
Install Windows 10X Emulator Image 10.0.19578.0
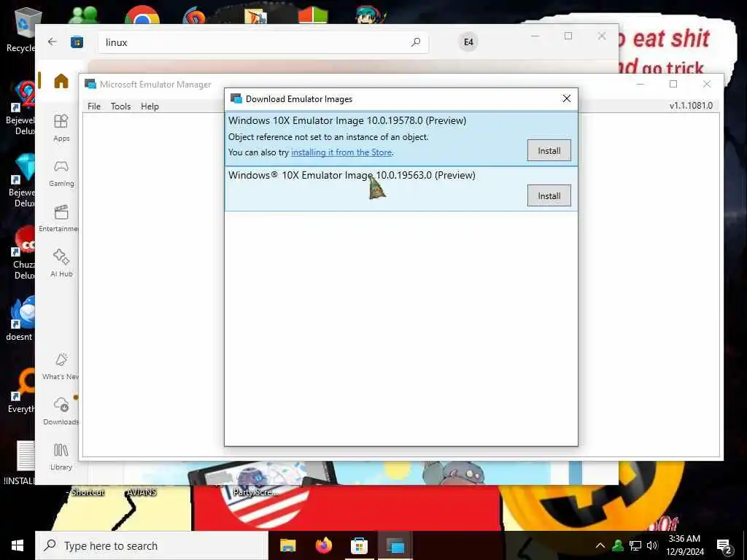(x=549, y=150)
